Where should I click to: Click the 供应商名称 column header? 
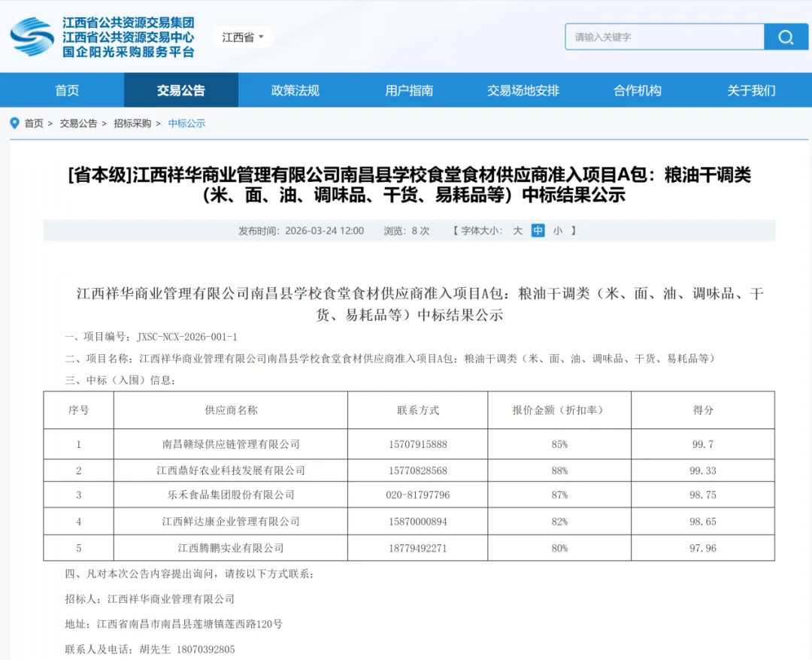click(x=231, y=410)
